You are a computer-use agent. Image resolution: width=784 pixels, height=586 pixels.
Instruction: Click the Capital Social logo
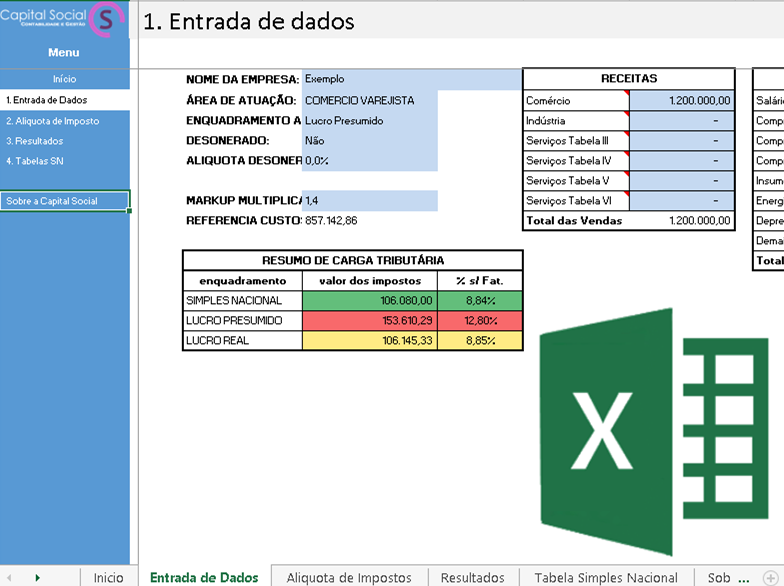click(x=64, y=18)
